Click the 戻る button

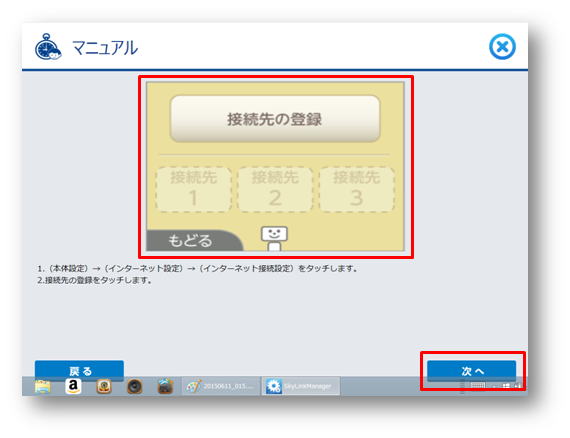79,371
